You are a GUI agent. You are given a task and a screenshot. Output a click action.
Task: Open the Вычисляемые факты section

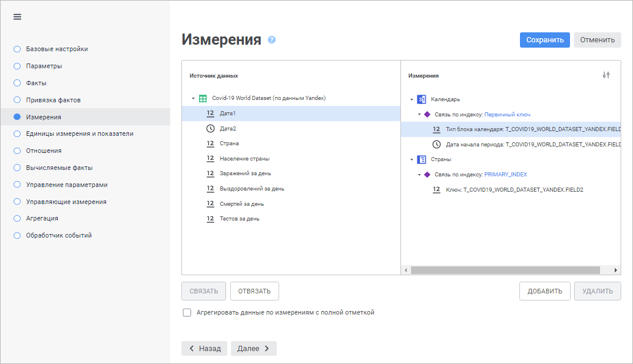(x=59, y=168)
